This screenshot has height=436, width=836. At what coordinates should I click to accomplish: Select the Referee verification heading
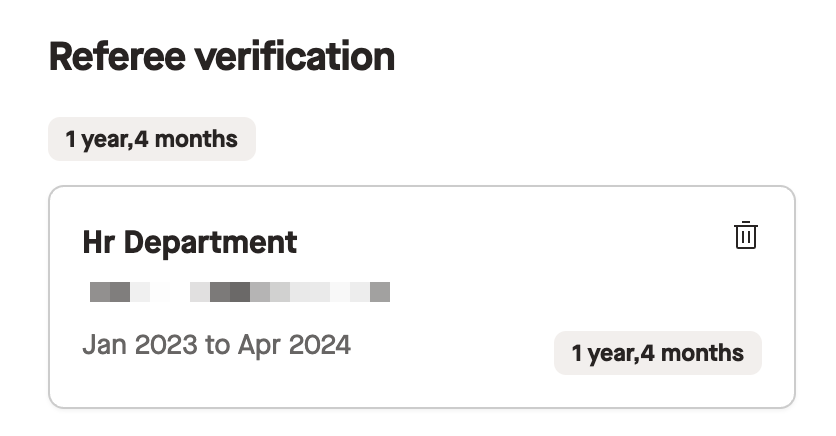222,56
